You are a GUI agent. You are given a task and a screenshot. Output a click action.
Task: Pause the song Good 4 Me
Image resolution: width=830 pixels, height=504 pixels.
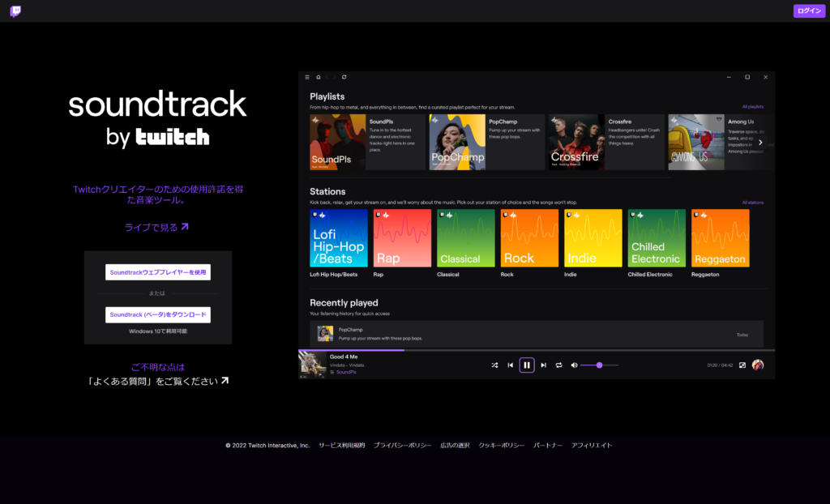527,365
